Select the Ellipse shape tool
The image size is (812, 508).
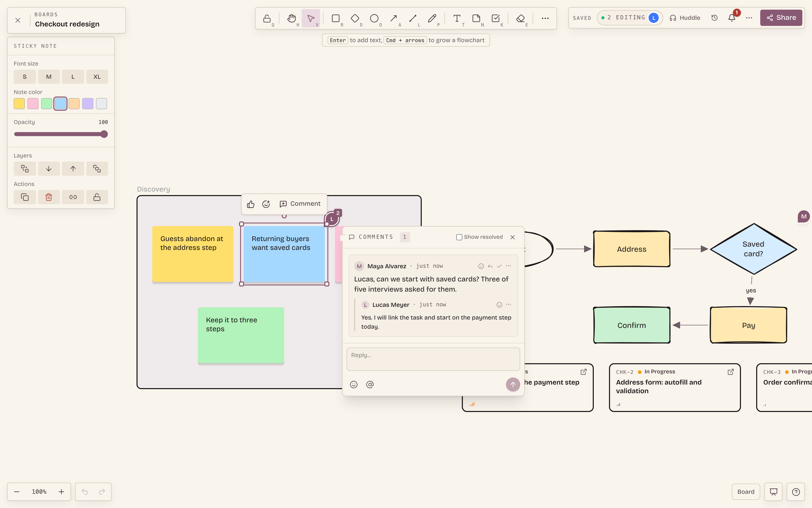[374, 18]
